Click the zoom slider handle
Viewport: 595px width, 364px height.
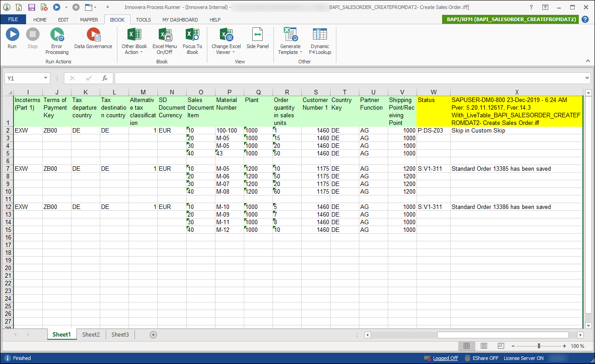(539, 346)
